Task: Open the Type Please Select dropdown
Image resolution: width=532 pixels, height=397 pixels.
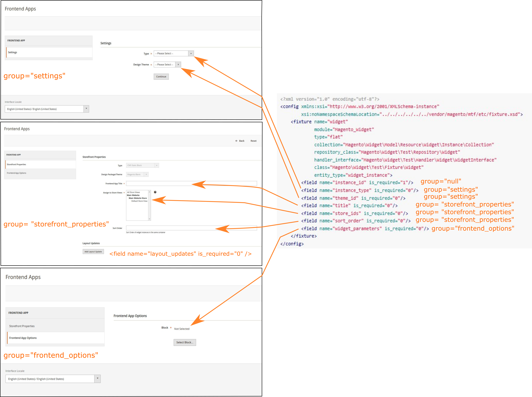Action: tap(174, 53)
